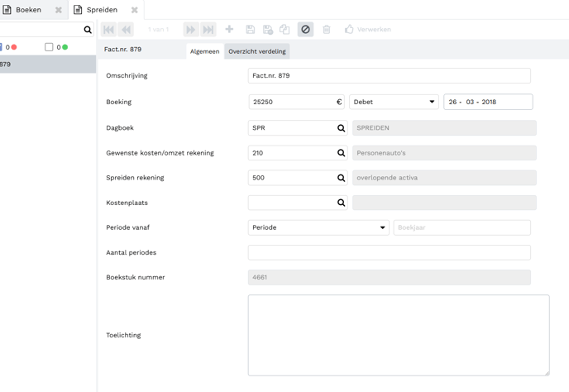Click the Omschrijving field
569x392 pixels.
coord(389,75)
